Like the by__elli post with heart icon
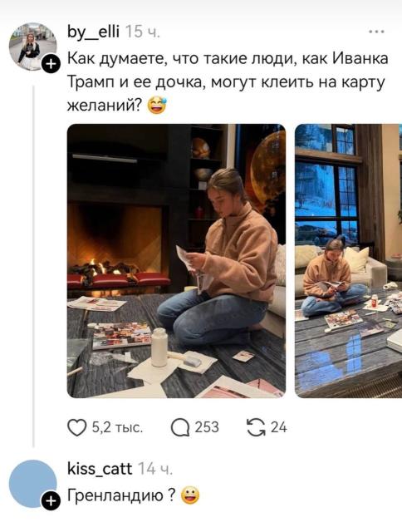This screenshot has width=402, height=532. coord(77,427)
